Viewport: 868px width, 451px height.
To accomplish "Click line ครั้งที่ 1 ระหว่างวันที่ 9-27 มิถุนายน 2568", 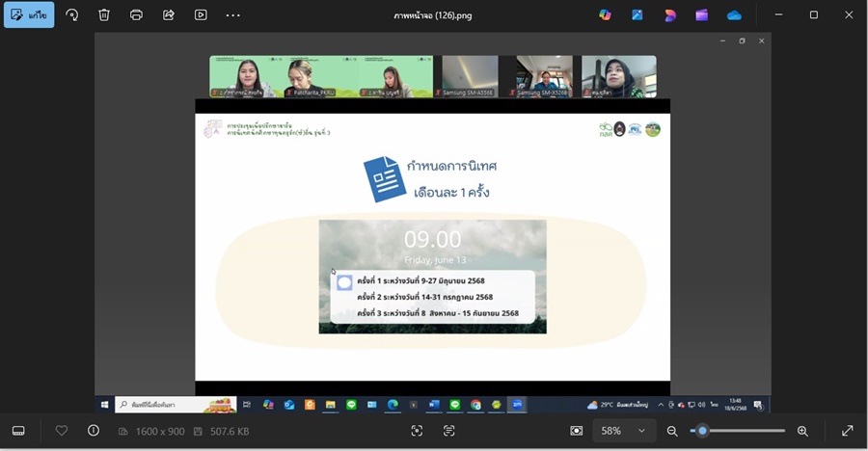I will click(420, 280).
